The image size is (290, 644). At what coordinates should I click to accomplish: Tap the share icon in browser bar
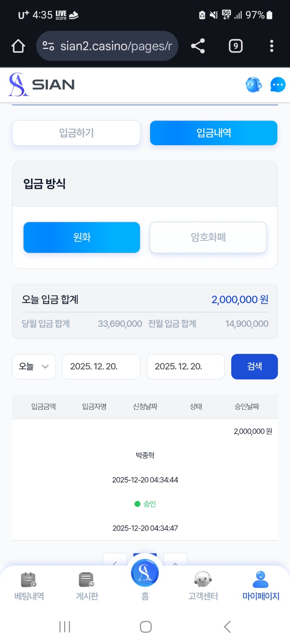click(x=198, y=46)
